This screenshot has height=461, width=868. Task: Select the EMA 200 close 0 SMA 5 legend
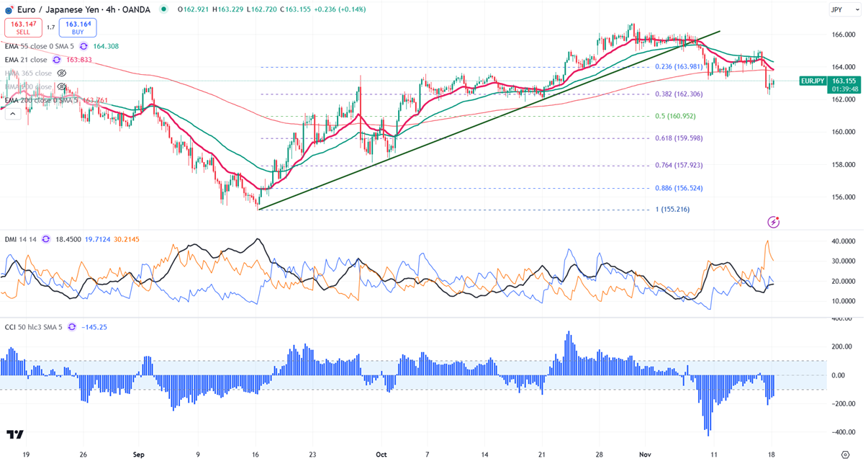click(x=41, y=101)
